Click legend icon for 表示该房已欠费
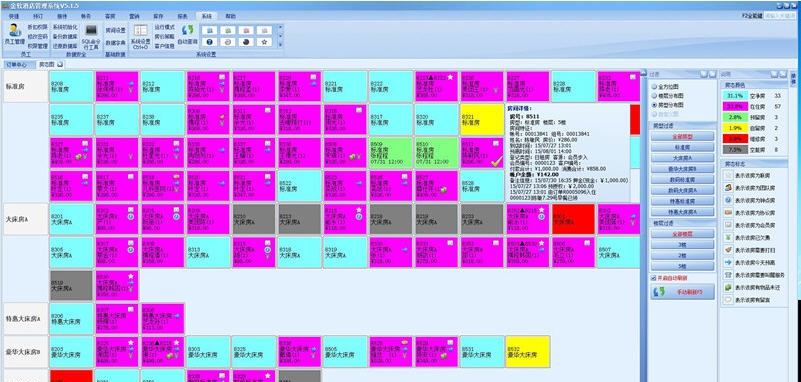 [x=728, y=237]
